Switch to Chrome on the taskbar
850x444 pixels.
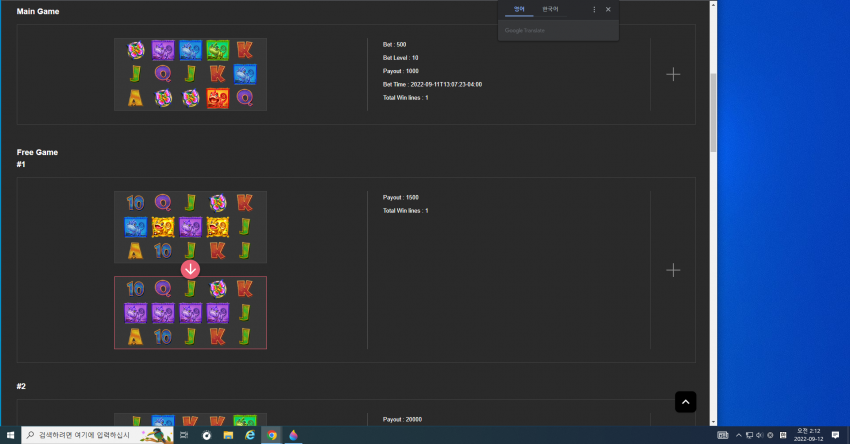(x=272, y=435)
